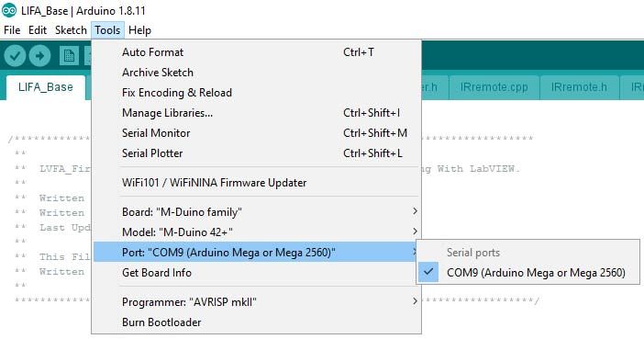The width and height of the screenshot is (644, 339).
Task: Click the Arduino logo in title bar
Action: [x=9, y=10]
